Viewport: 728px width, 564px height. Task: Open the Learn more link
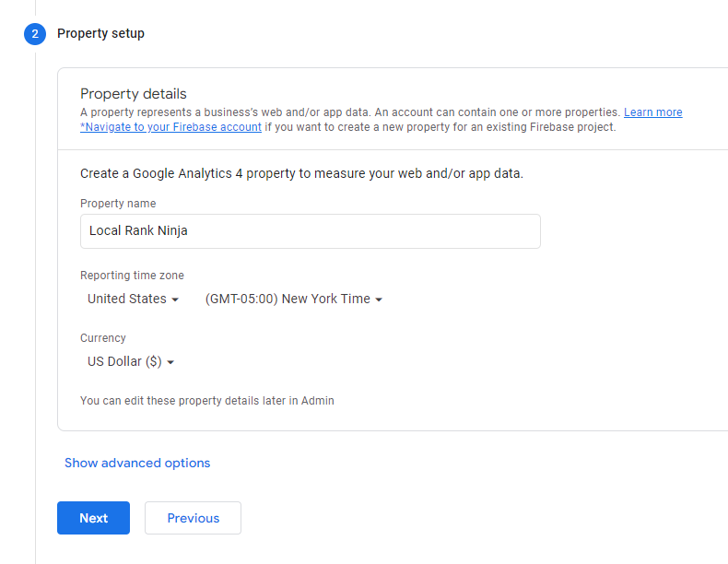(x=652, y=112)
